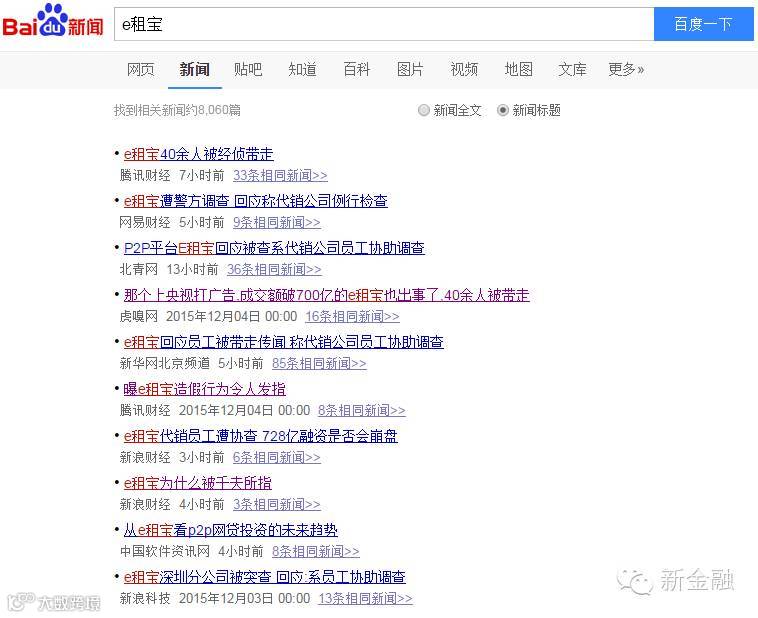Select the 新闻 tab
The image size is (758, 618).
194,70
